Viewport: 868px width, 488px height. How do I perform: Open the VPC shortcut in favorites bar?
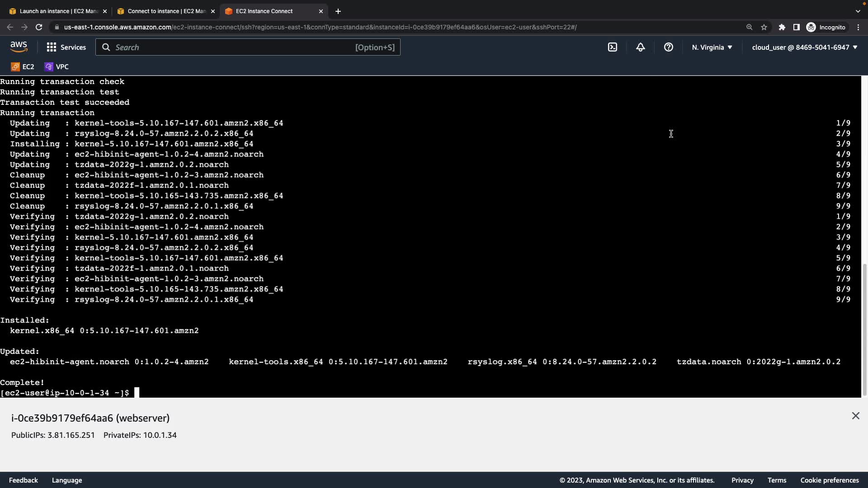tap(57, 66)
